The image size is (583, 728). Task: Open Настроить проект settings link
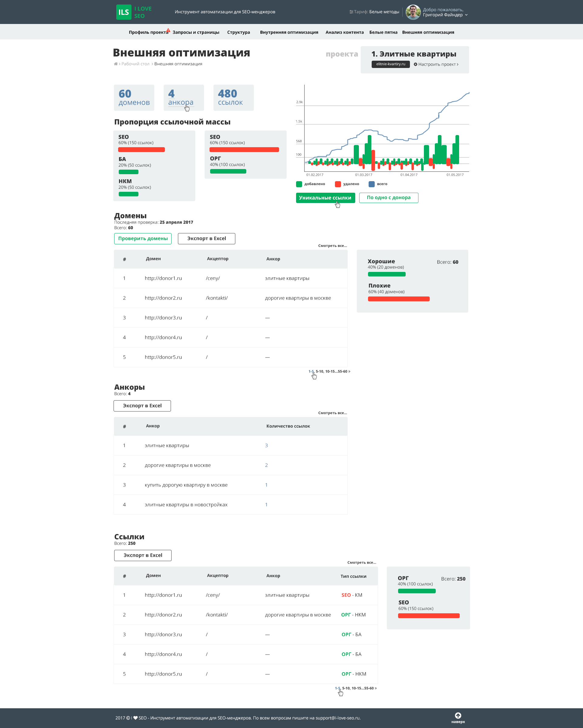438,64
